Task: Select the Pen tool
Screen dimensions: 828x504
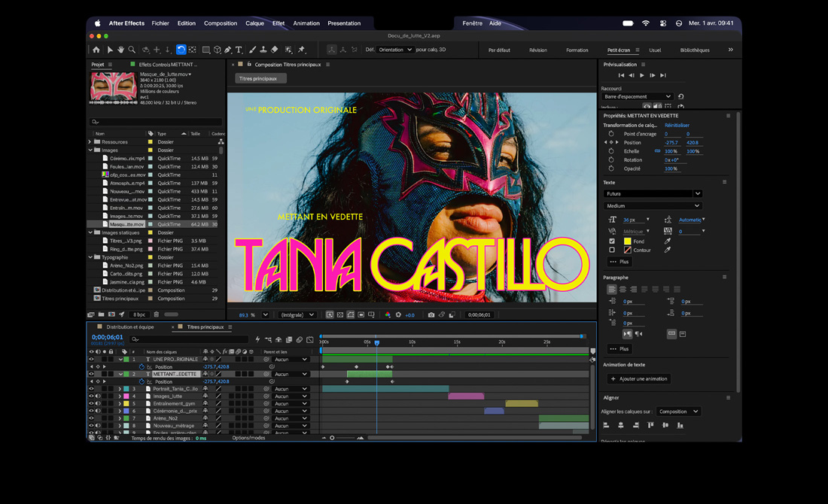Action: (228, 50)
